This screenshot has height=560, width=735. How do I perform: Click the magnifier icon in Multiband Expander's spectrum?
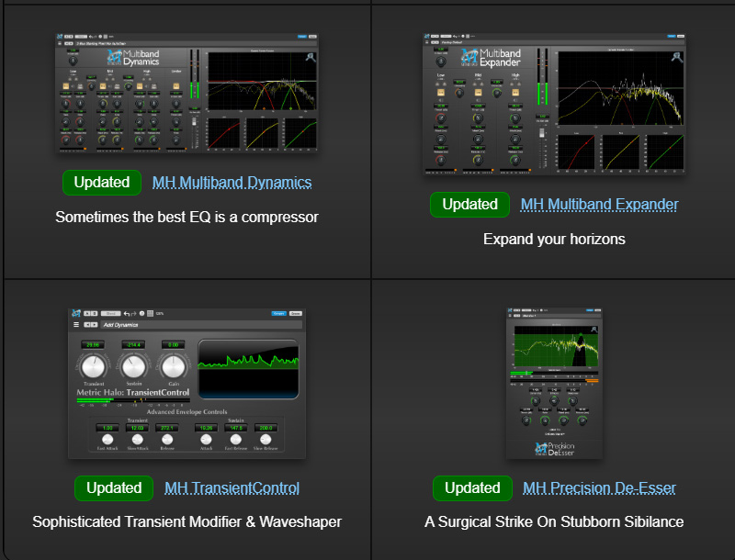pyautogui.click(x=677, y=57)
